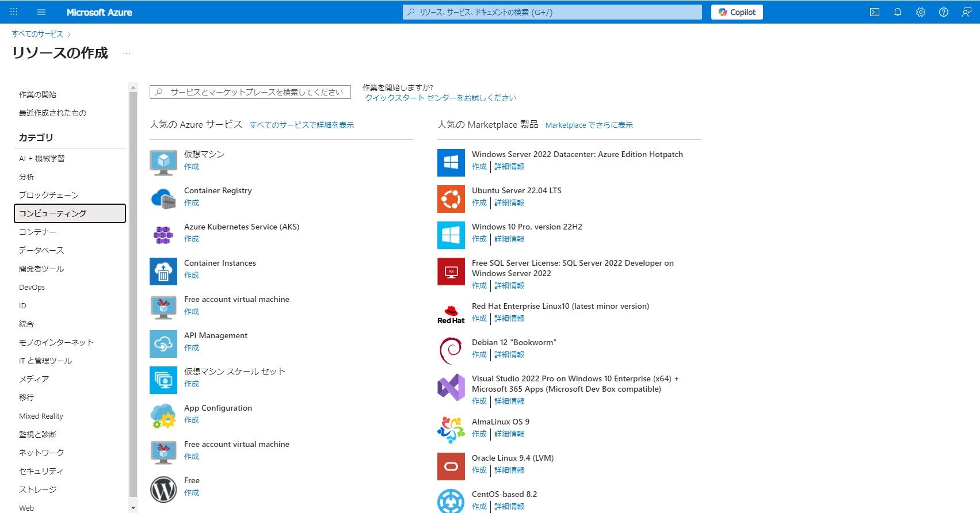980x524 pixels.
Task: Click 作成 under Container Registry
Action: tap(192, 202)
